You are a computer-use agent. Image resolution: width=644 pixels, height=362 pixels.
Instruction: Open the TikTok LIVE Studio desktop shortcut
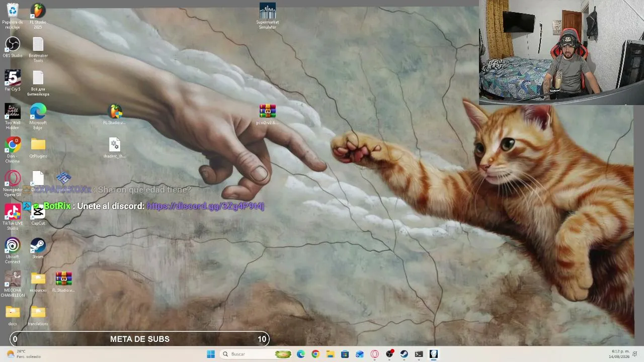13,217
